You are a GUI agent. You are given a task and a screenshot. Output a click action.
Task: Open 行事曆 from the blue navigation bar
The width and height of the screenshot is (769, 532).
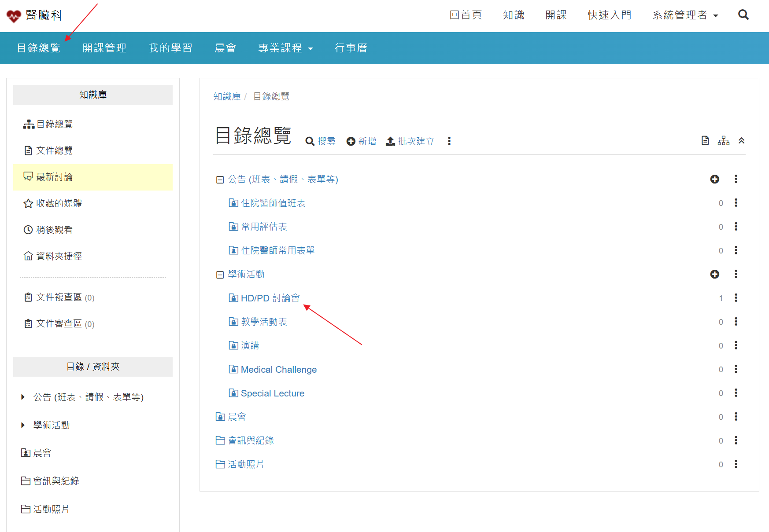(x=351, y=48)
